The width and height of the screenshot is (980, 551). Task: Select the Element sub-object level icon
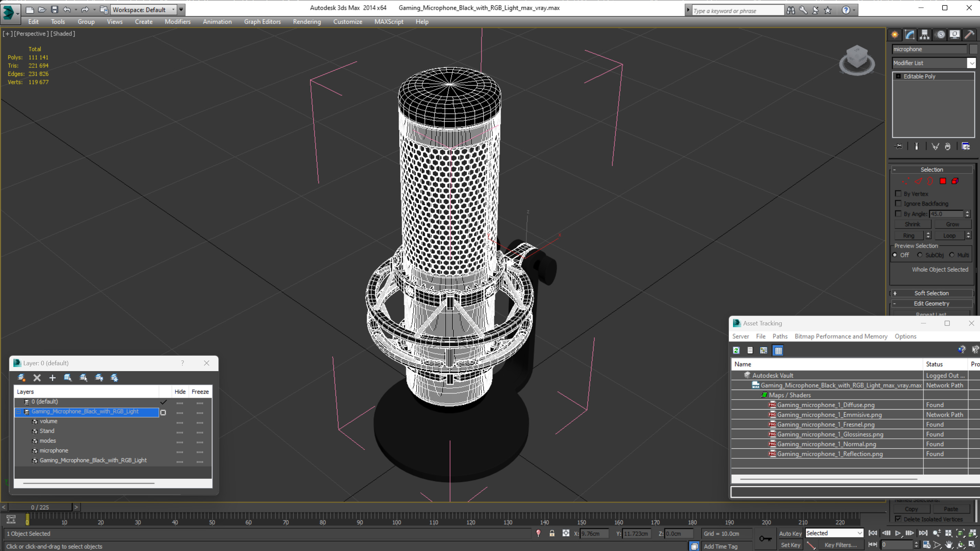coord(955,181)
